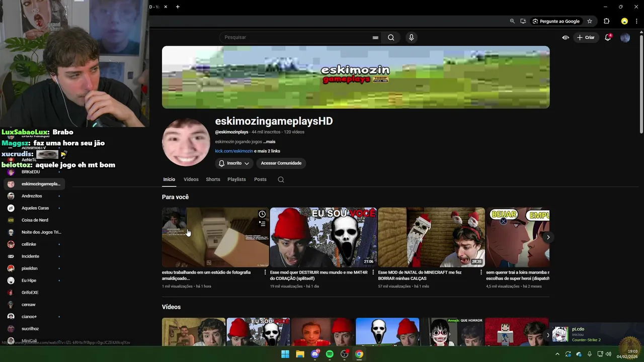Switch to the Vídeos tab

coord(191,179)
